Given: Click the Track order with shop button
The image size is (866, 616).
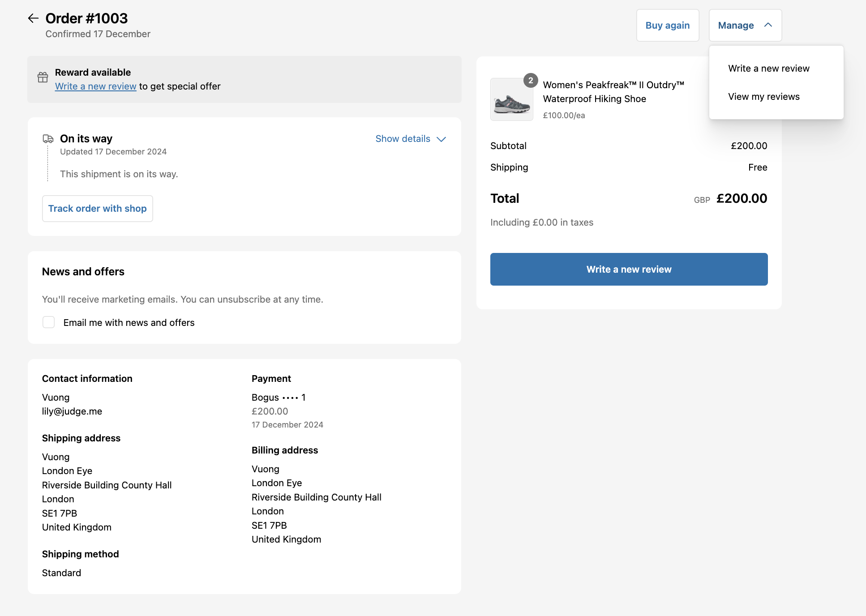Looking at the screenshot, I should (x=97, y=209).
